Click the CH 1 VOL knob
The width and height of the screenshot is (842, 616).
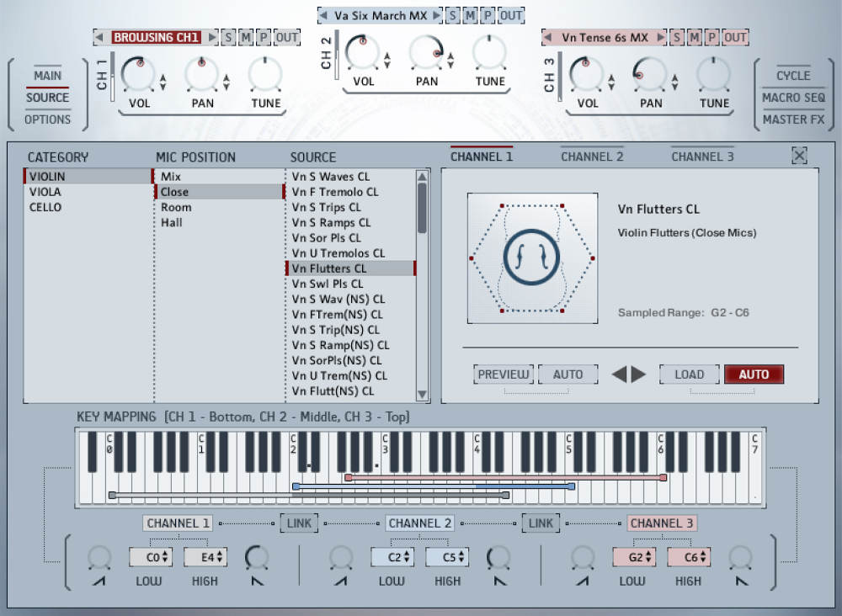coord(137,75)
